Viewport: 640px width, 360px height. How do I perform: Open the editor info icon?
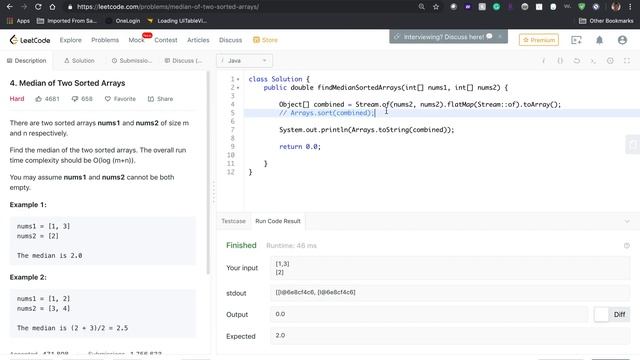543,60
